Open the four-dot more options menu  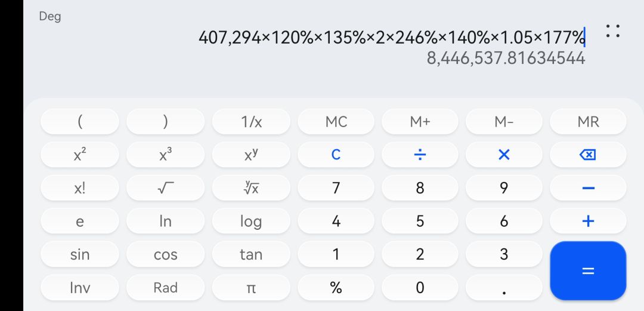point(612,32)
